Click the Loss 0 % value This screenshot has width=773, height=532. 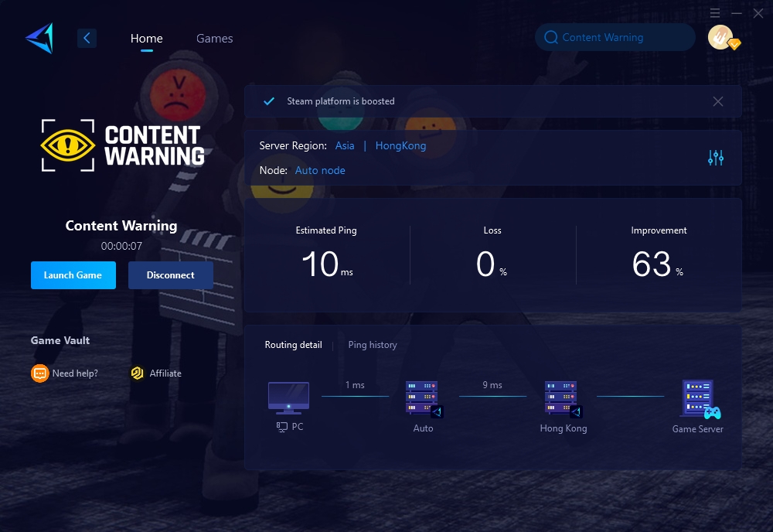492,264
